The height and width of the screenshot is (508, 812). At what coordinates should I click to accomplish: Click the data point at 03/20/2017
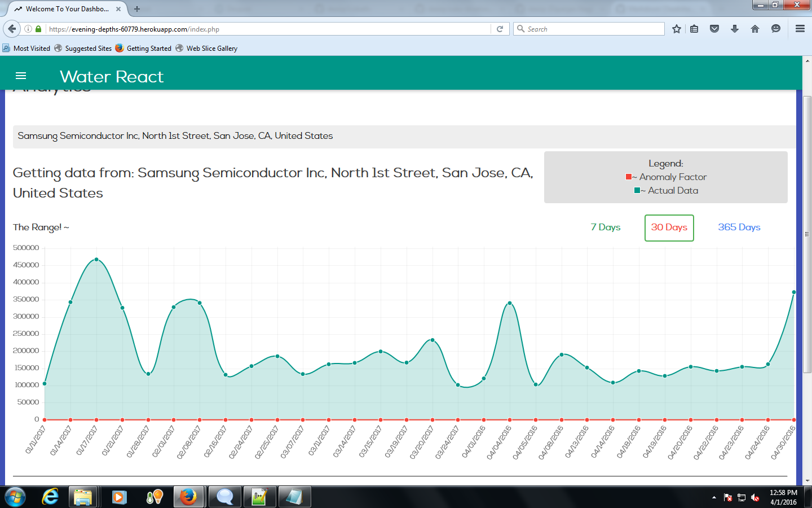tap(433, 340)
